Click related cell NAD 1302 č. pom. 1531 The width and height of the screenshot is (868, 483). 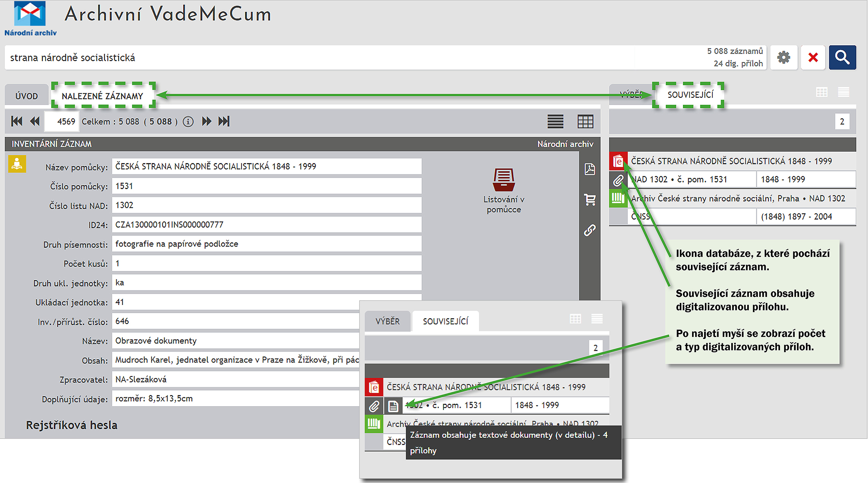[x=692, y=180]
